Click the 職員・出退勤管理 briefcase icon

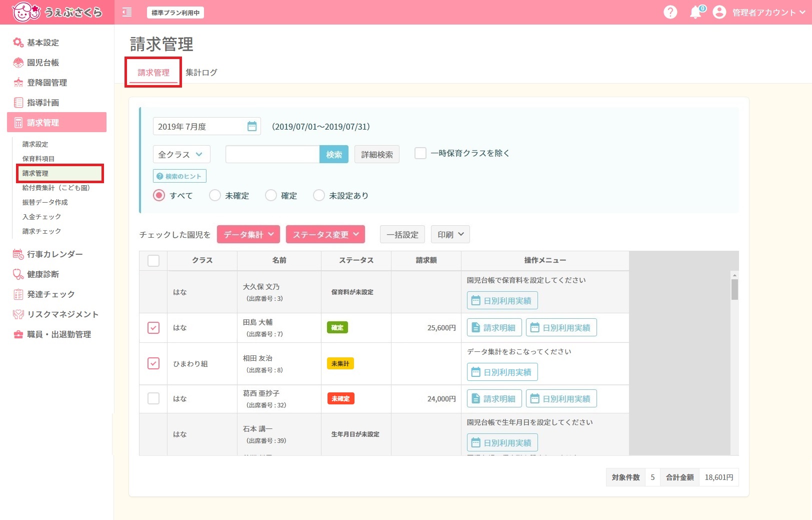point(18,334)
